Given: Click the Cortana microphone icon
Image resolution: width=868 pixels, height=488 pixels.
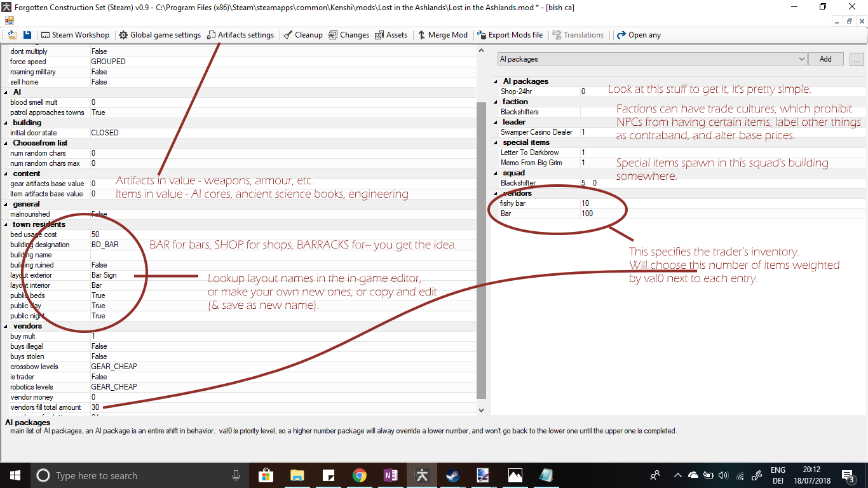Looking at the screenshot, I should point(236,475).
